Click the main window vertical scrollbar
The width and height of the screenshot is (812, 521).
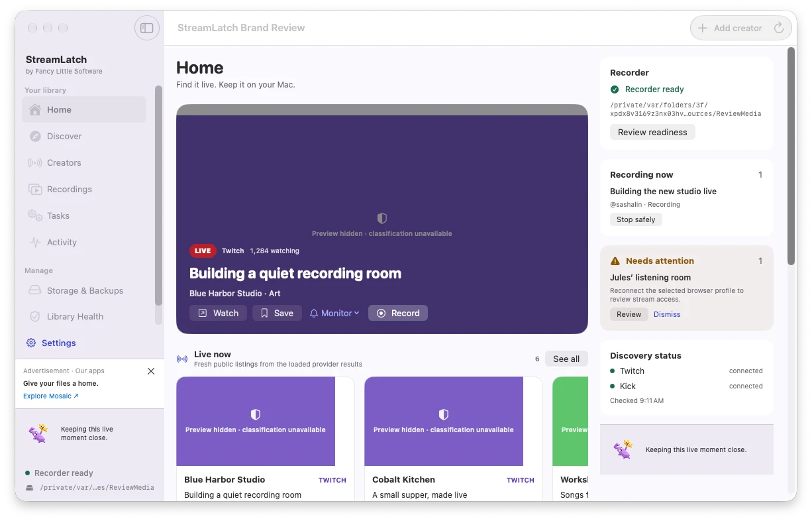[x=791, y=156]
